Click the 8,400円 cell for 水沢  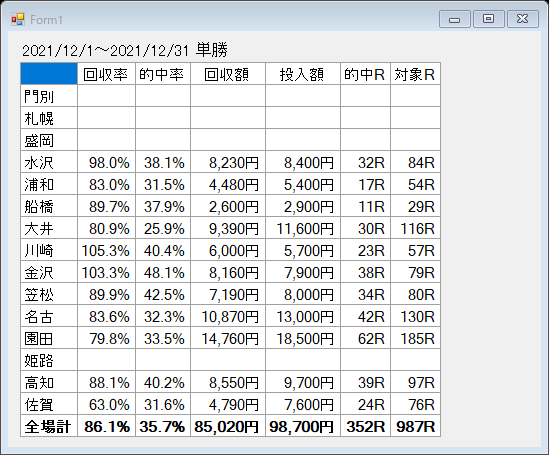(x=303, y=162)
